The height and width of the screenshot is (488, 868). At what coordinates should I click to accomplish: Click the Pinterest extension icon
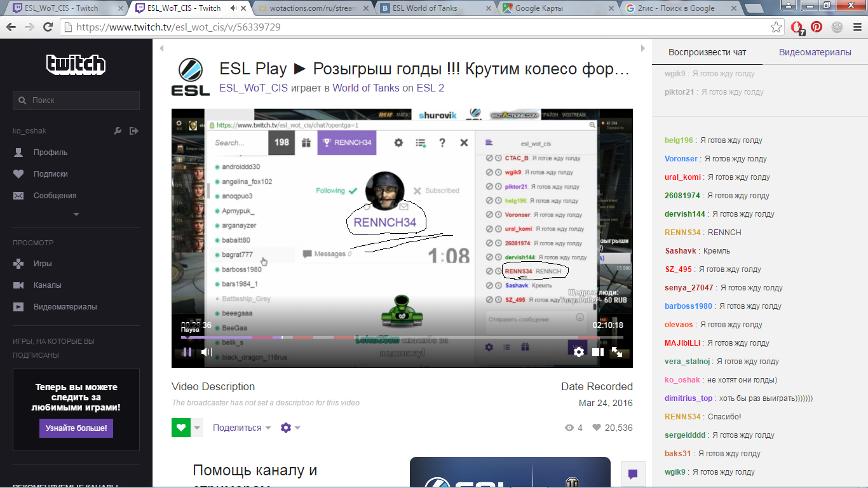pyautogui.click(x=817, y=27)
